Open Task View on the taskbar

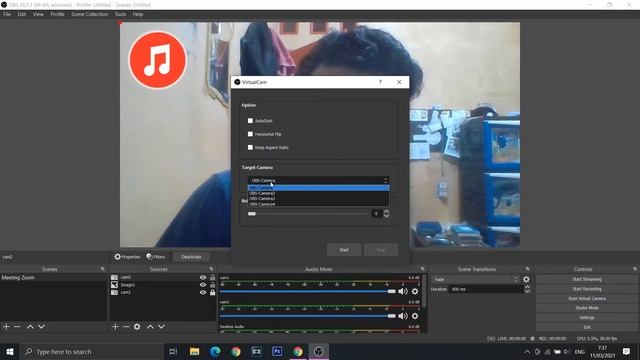click(x=173, y=351)
